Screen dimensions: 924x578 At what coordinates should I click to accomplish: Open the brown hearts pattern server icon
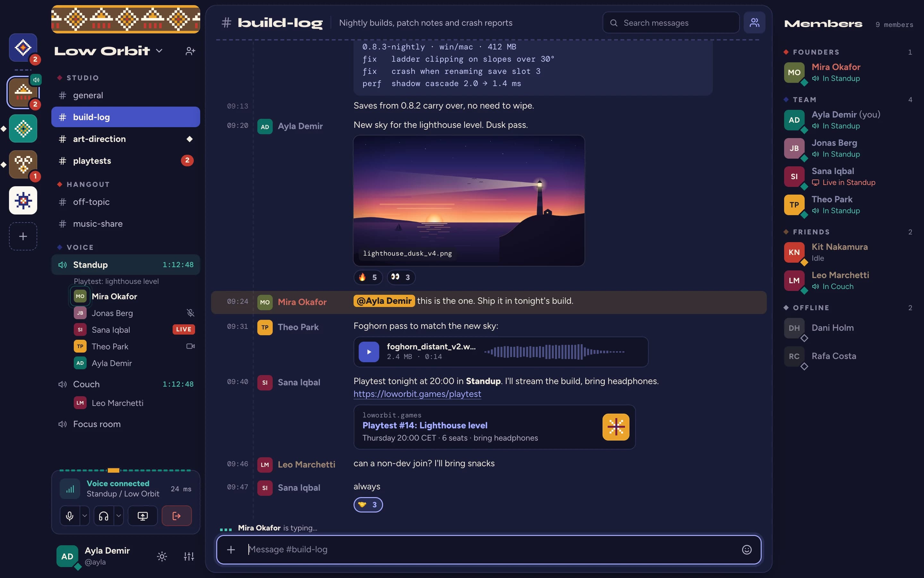click(x=23, y=164)
